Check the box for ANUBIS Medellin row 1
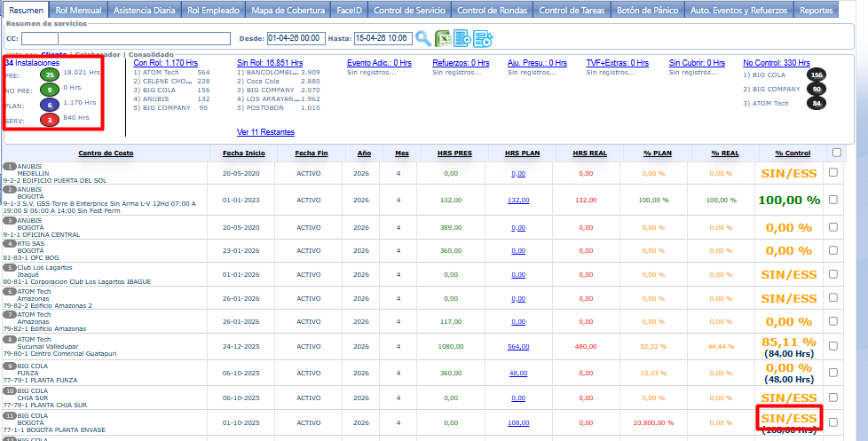The width and height of the screenshot is (868, 441). click(833, 174)
